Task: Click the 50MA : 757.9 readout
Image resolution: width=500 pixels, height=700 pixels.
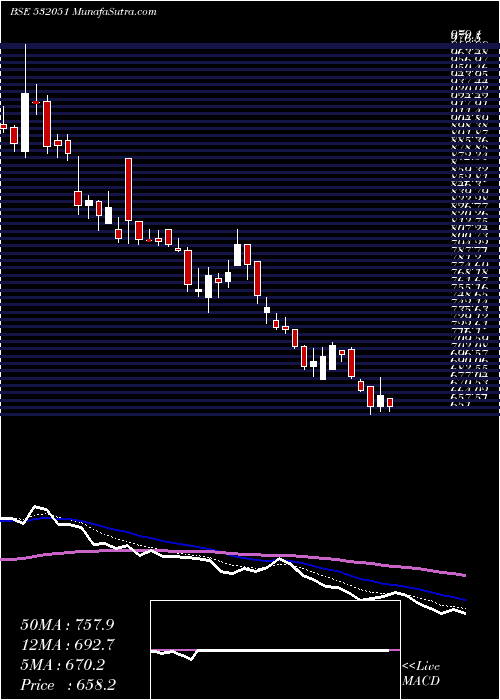Action: pos(68,625)
